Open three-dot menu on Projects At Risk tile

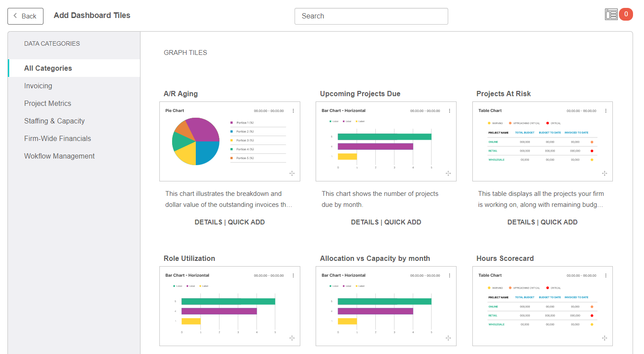tap(606, 111)
